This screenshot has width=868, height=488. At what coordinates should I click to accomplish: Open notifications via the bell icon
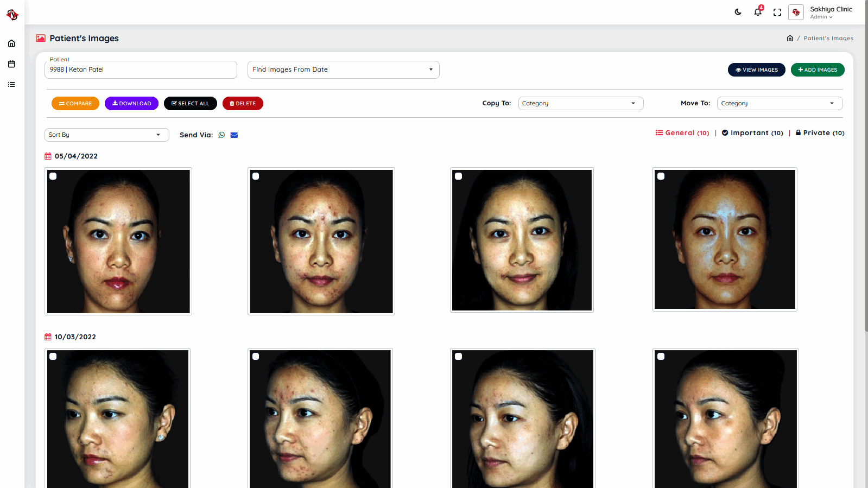pyautogui.click(x=757, y=12)
